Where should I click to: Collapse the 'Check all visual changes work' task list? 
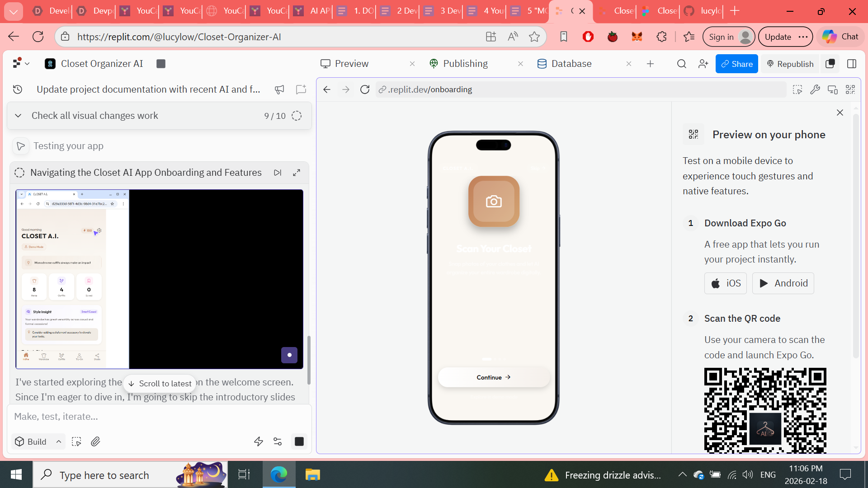(18, 116)
